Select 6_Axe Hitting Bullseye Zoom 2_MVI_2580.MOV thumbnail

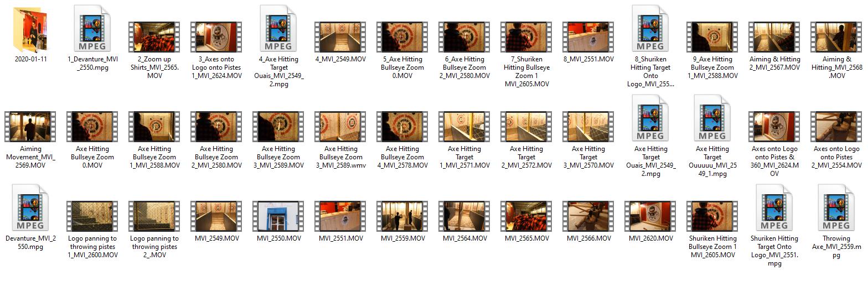(464, 37)
